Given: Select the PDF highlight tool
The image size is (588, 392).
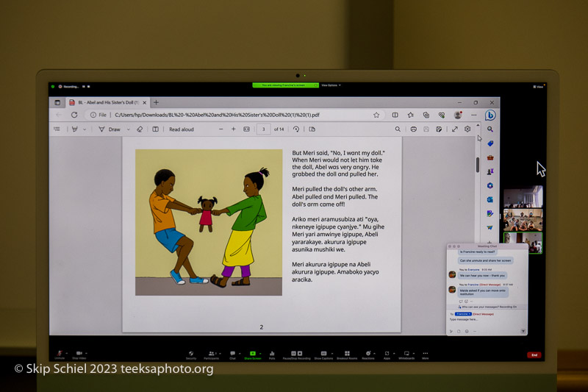Looking at the screenshot, I should 75,129.
